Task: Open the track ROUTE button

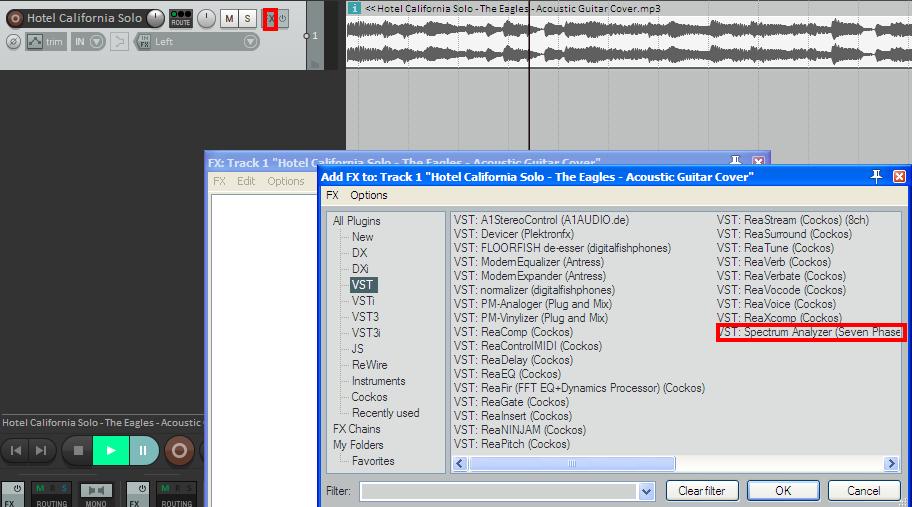Action: pyautogui.click(x=180, y=18)
